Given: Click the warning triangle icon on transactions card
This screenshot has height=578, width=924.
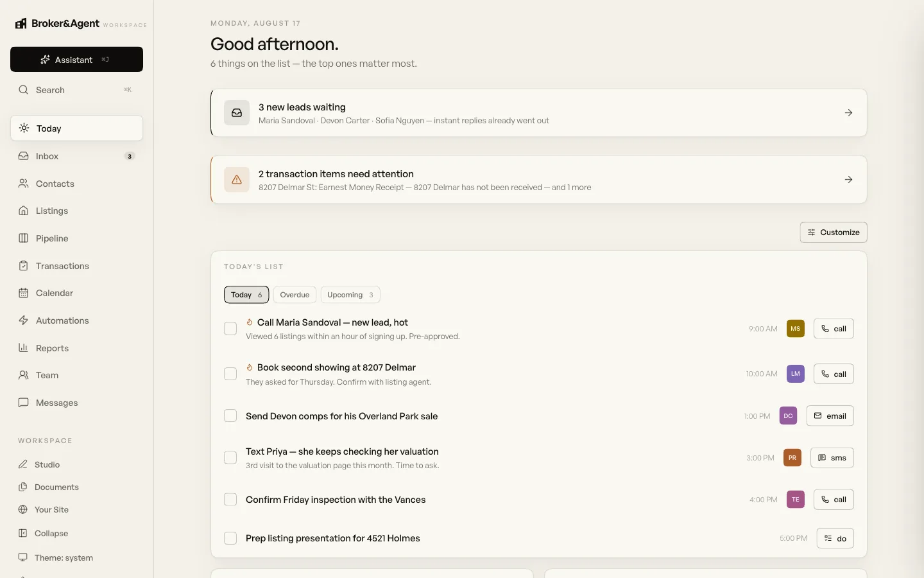Looking at the screenshot, I should tap(237, 180).
